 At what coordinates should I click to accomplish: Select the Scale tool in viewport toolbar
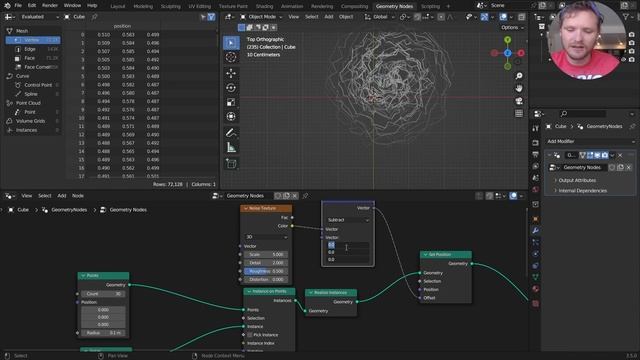click(231, 102)
